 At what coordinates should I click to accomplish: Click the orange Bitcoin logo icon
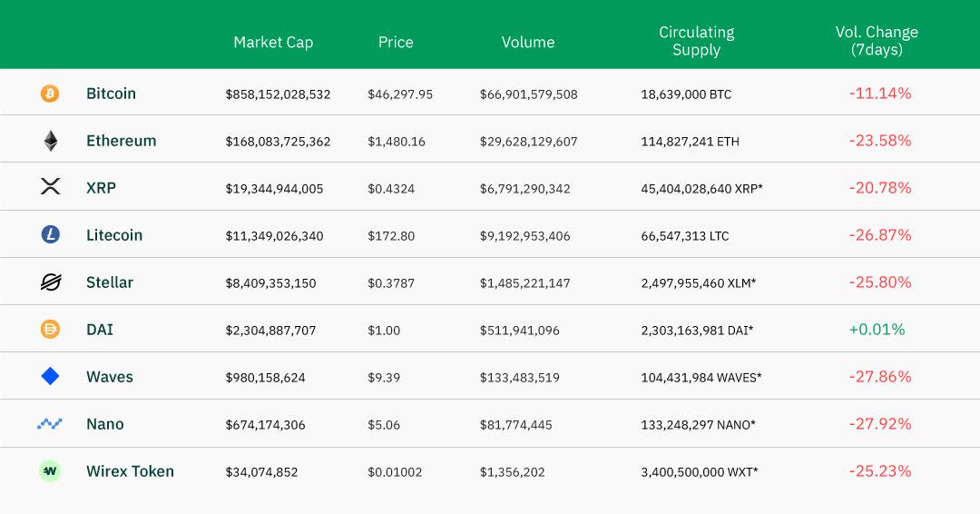[50, 94]
